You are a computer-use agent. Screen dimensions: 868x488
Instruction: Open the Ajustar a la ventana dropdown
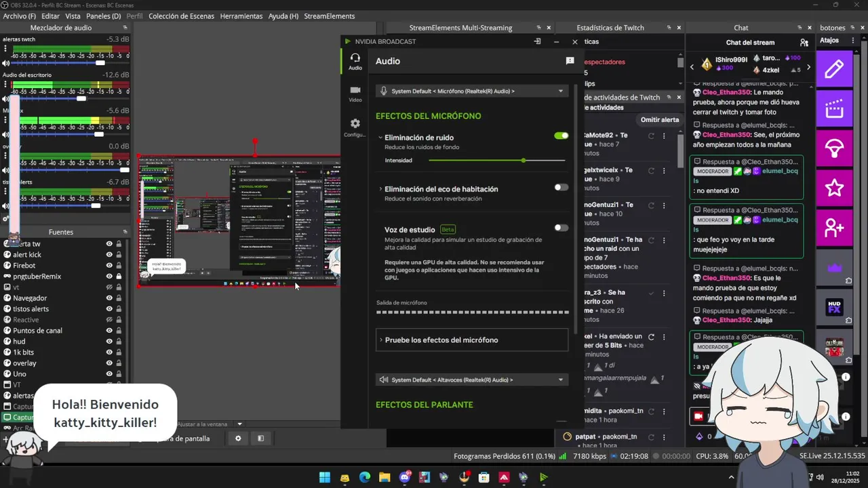pyautogui.click(x=239, y=424)
